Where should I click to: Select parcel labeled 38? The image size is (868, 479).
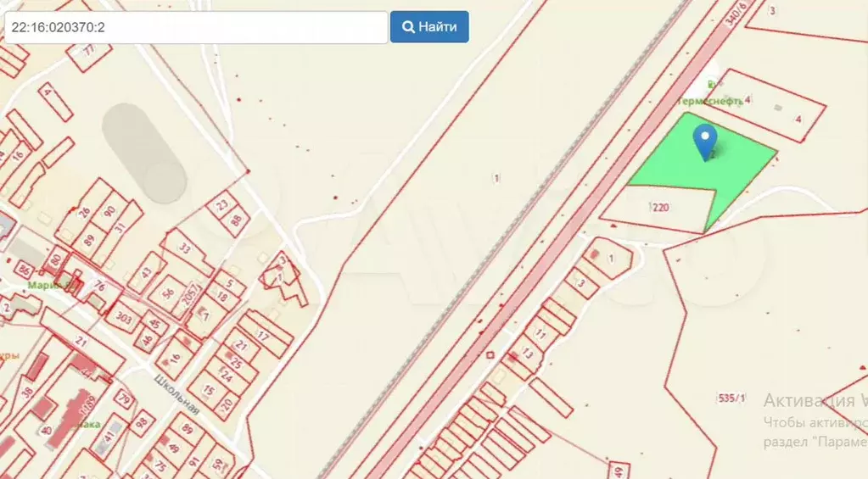27,393
